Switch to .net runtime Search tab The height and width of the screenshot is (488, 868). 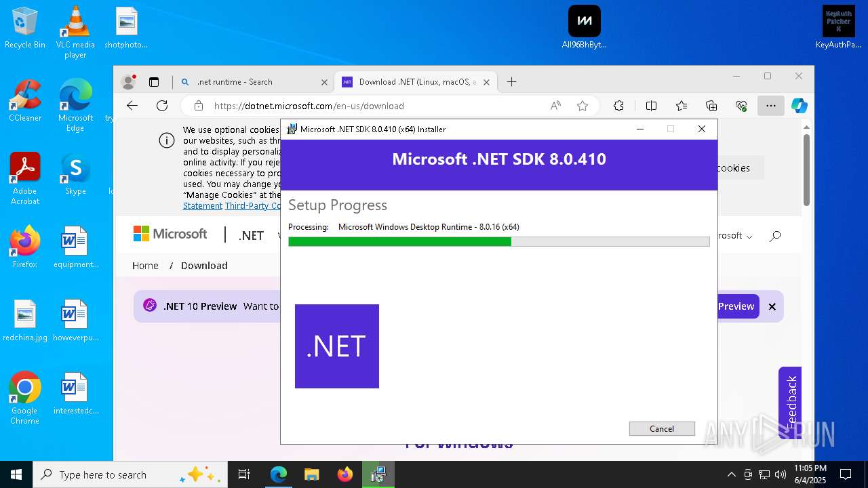tap(254, 82)
